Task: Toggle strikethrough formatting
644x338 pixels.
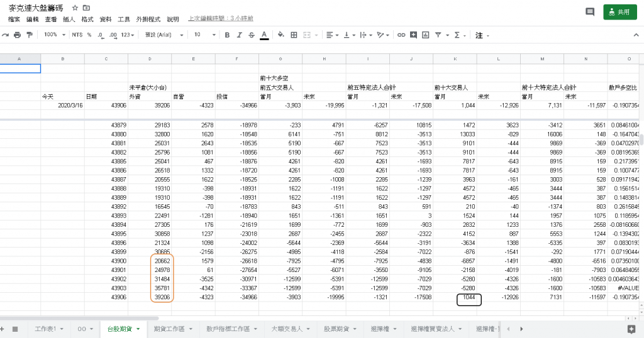Action: coord(252,35)
